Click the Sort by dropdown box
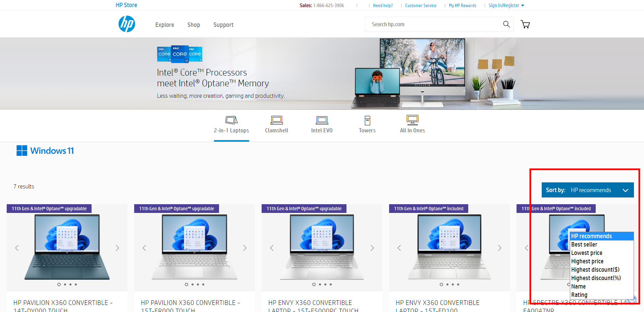644x312 pixels. [x=588, y=190]
